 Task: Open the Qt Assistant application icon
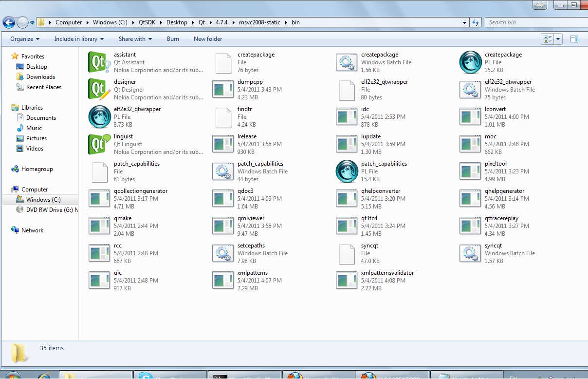99,62
